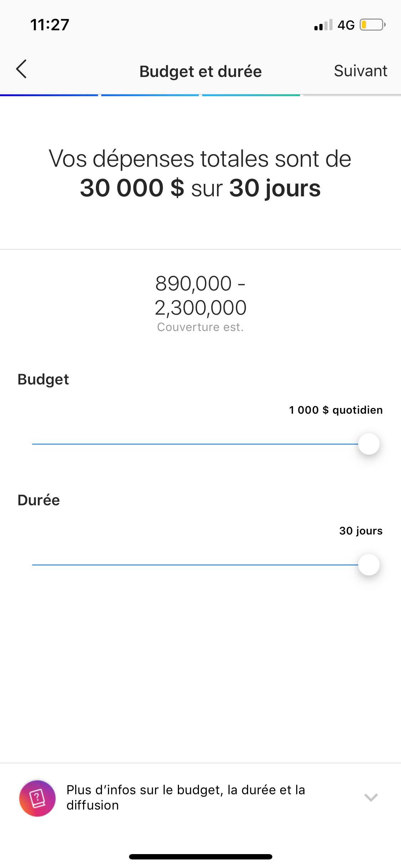Click the middle of the budget slider track
The image size is (401, 868).
coord(195,444)
